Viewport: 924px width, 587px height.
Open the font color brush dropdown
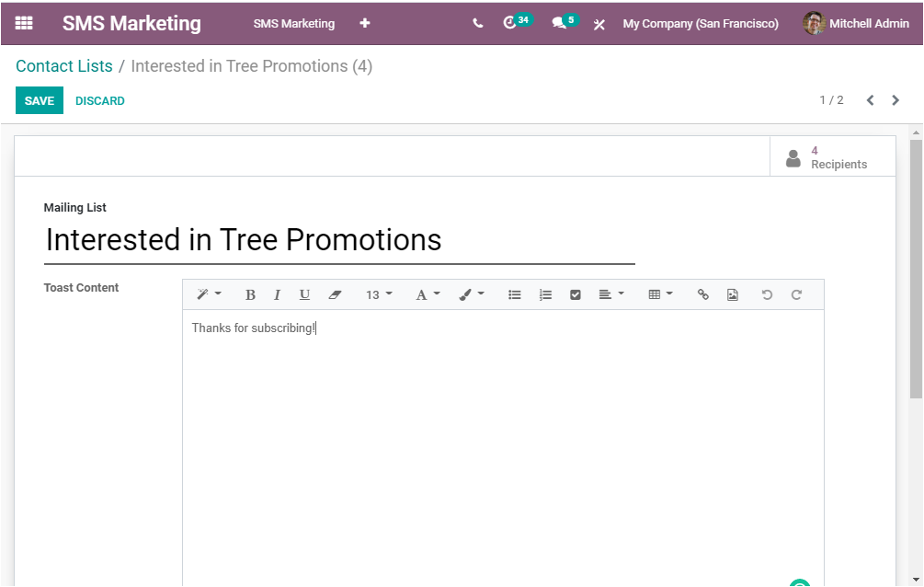point(472,294)
